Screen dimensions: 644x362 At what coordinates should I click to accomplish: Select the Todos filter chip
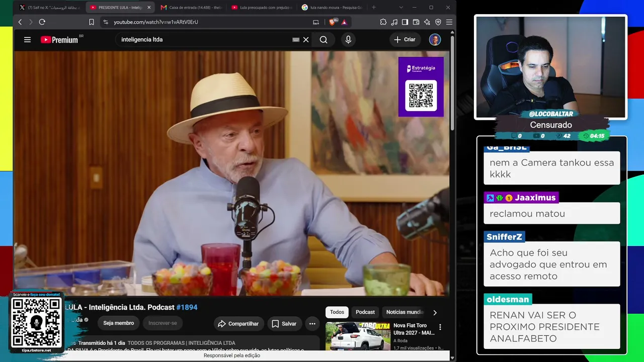pos(337,312)
